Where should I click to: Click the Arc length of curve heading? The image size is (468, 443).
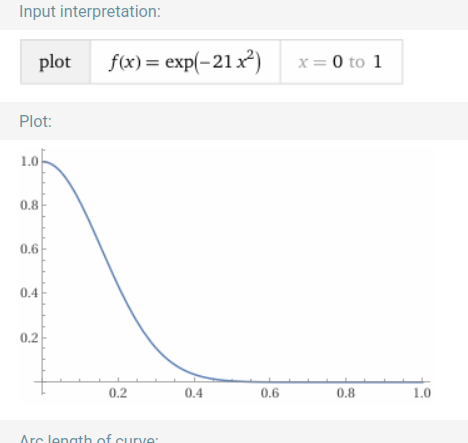[89, 438]
